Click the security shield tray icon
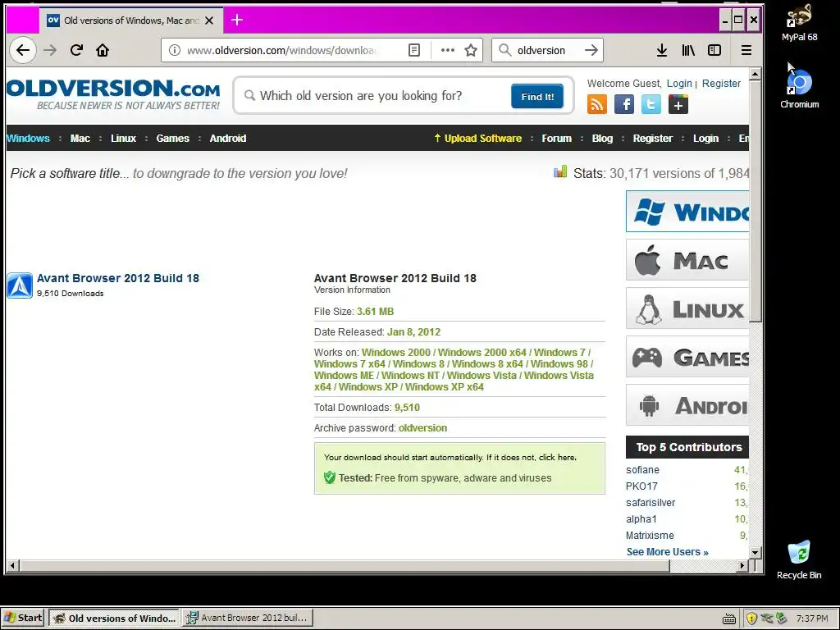Image resolution: width=840 pixels, height=630 pixels. (x=751, y=619)
